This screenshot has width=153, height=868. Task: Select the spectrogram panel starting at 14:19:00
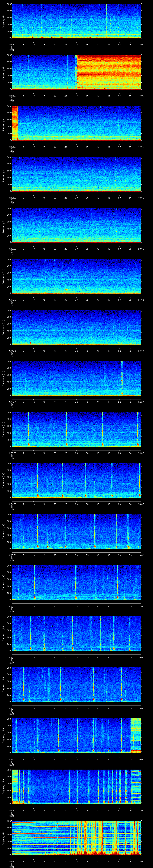pyautogui.click(x=76, y=225)
